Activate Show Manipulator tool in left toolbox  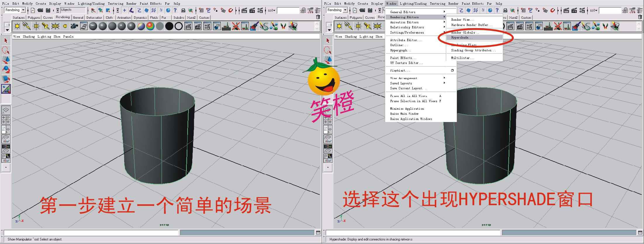point(6,89)
